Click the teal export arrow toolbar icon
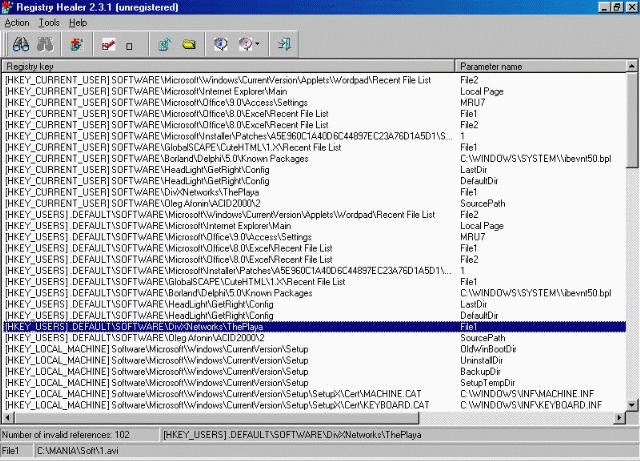Screen dimensions: 640x461 (164, 44)
